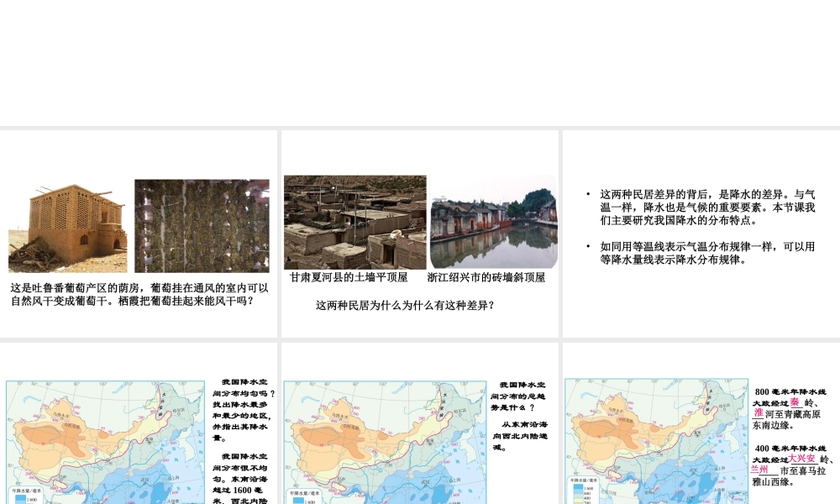
Task: Click caption starting '这是吐鲁番葡萄产区的荫房'
Action: pos(139,295)
